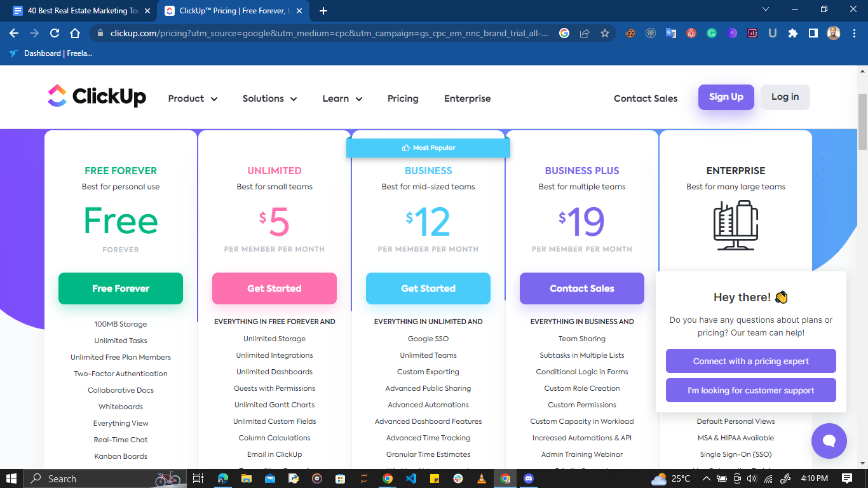Open the Windows Start menu
The height and width of the screenshot is (488, 868).
(11, 478)
